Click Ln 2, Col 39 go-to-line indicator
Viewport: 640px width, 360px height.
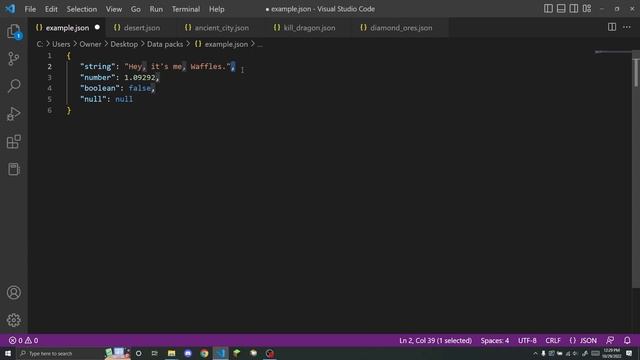click(436, 340)
